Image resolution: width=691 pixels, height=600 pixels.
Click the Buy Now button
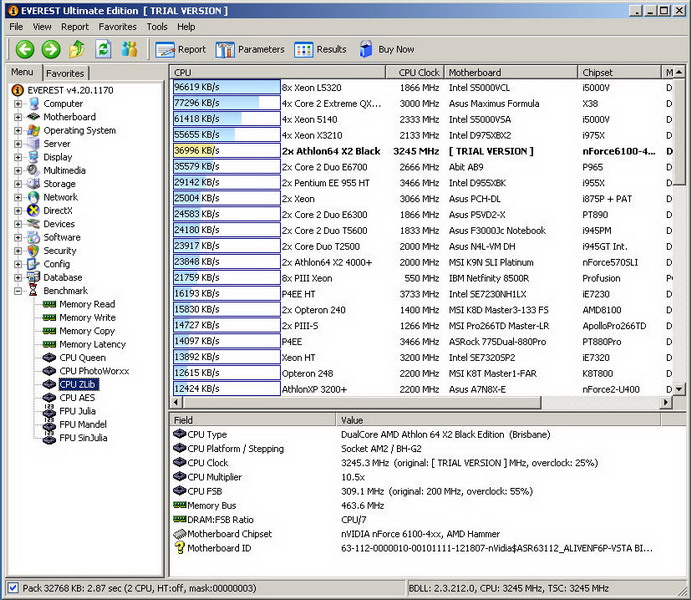[385, 49]
